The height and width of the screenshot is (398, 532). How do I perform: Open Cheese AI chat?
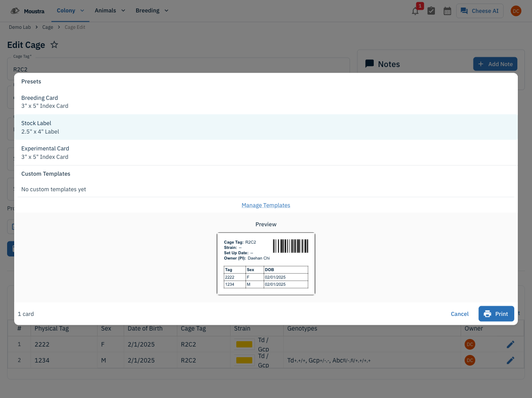[x=480, y=11]
